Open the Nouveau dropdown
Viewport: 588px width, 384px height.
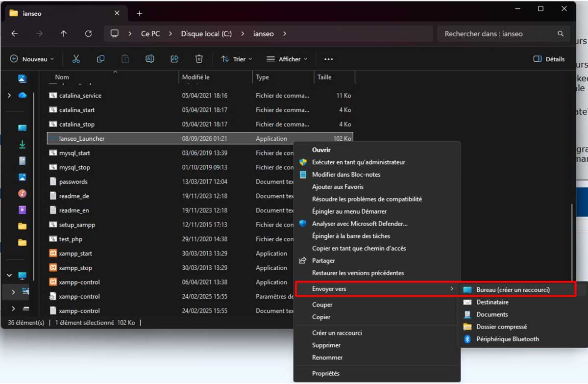pyautogui.click(x=32, y=59)
